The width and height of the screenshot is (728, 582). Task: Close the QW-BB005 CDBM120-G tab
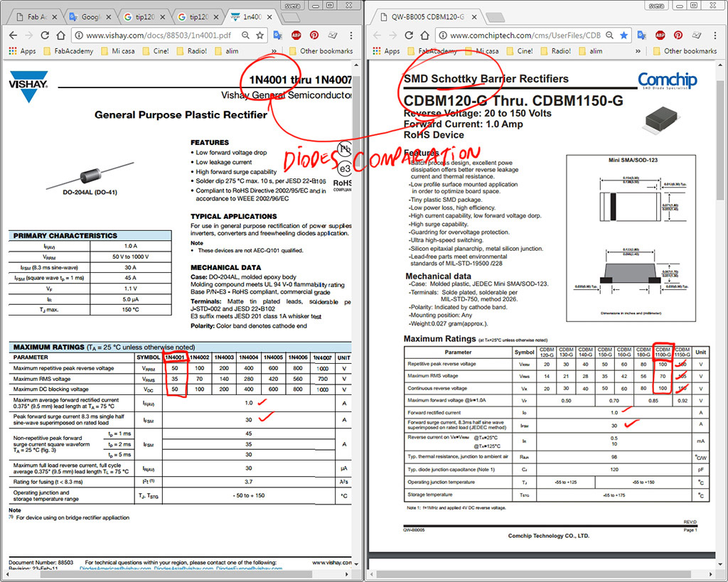tap(474, 17)
